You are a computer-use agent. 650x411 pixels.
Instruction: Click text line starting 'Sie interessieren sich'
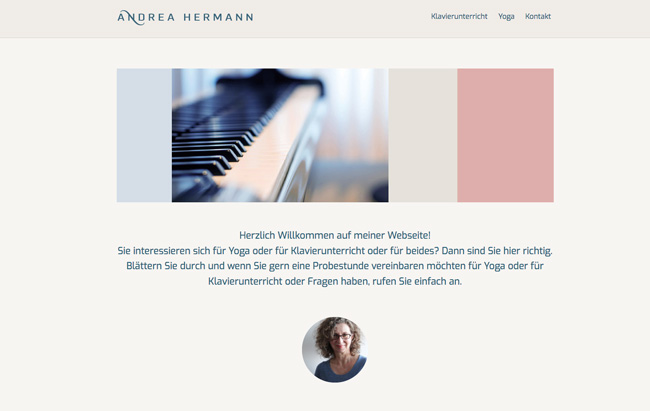coord(335,250)
